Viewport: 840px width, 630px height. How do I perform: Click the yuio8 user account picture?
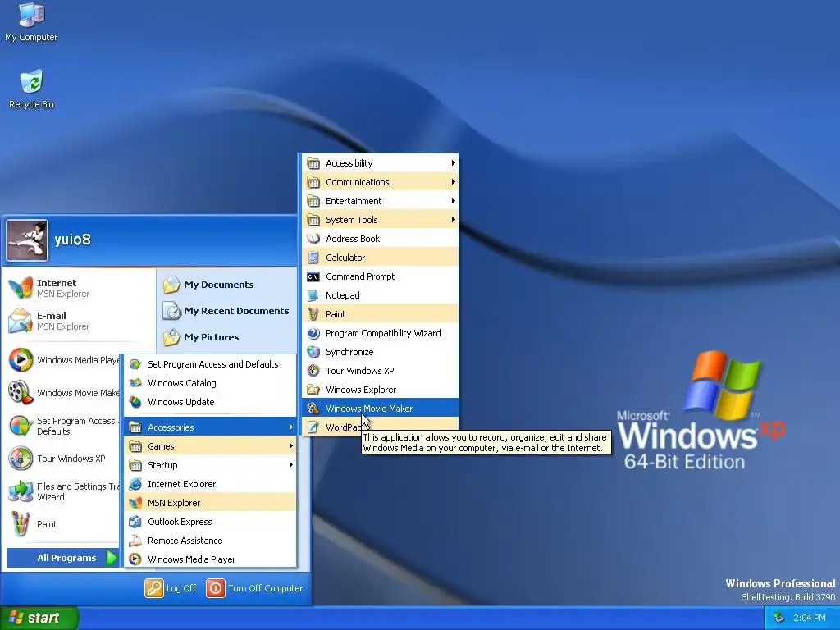click(x=27, y=240)
